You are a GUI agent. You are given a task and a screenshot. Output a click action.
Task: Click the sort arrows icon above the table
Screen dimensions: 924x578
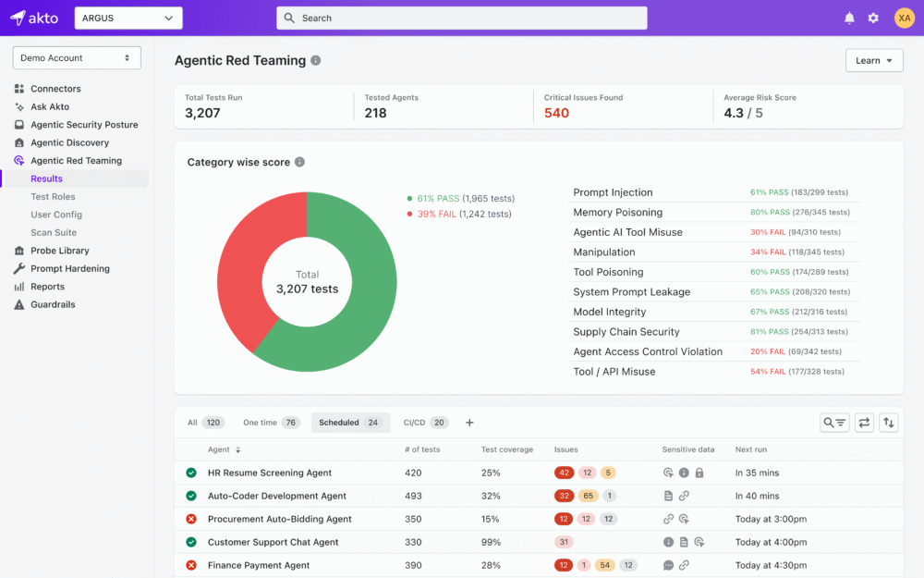pos(889,423)
